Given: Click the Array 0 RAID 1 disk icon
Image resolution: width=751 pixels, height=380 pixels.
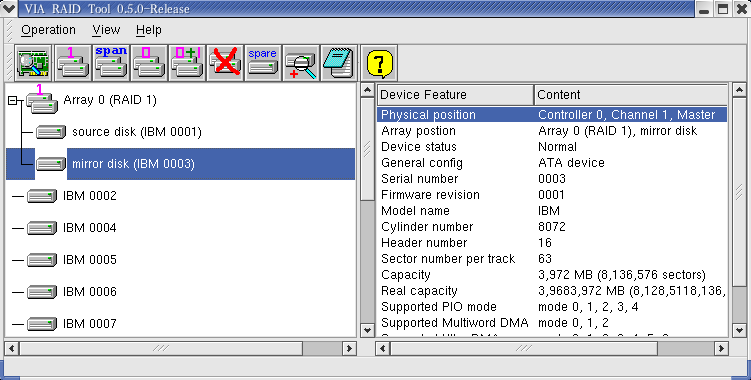Looking at the screenshot, I should coord(42,100).
